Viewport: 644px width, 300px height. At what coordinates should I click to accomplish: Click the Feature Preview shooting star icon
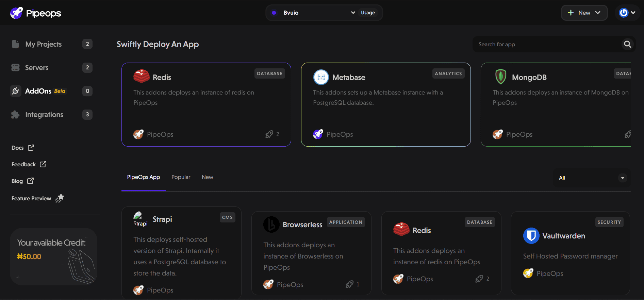pyautogui.click(x=60, y=198)
